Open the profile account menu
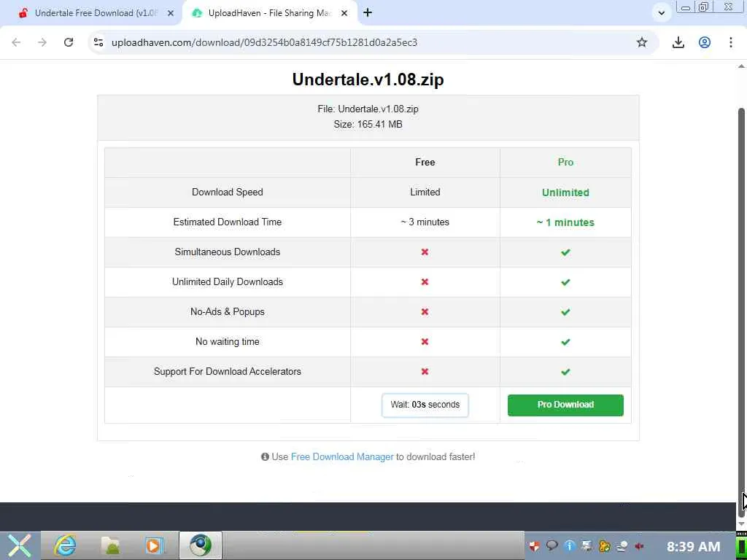Viewport: 747px width, 560px height. tap(705, 42)
